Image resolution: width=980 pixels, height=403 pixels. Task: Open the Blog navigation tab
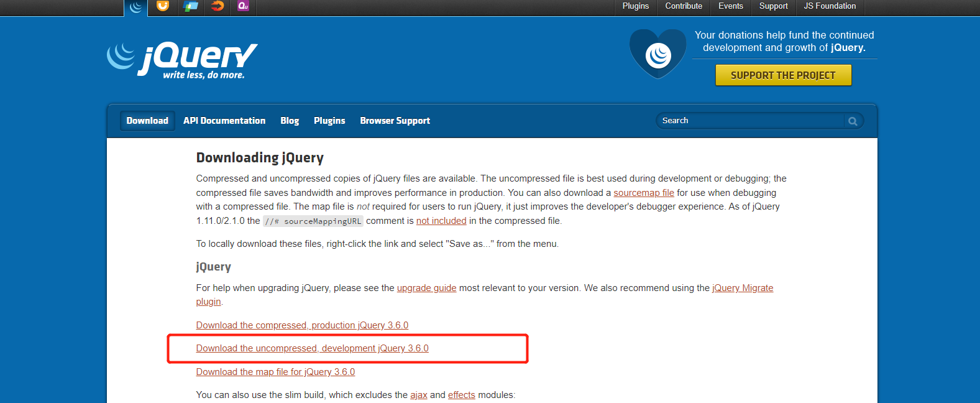290,121
